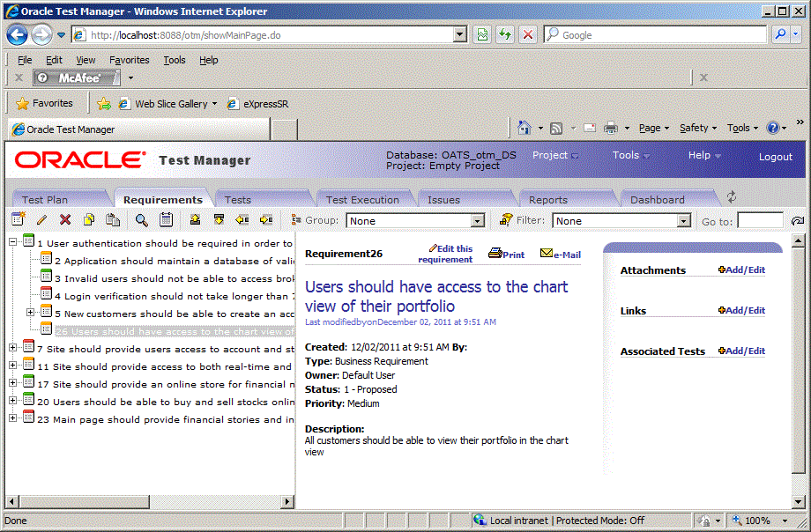Screen dimensions: 811x532
Task: Click the Google search box
Action: tap(656, 34)
